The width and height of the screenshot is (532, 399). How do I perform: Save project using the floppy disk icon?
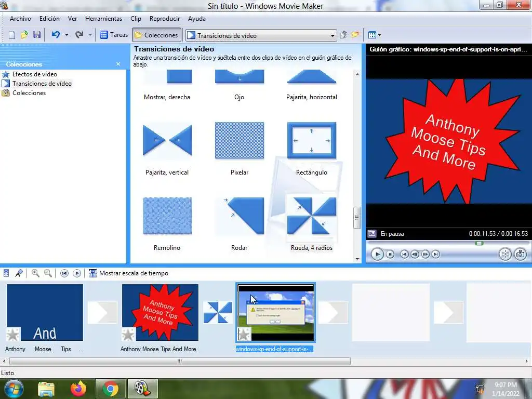37,35
